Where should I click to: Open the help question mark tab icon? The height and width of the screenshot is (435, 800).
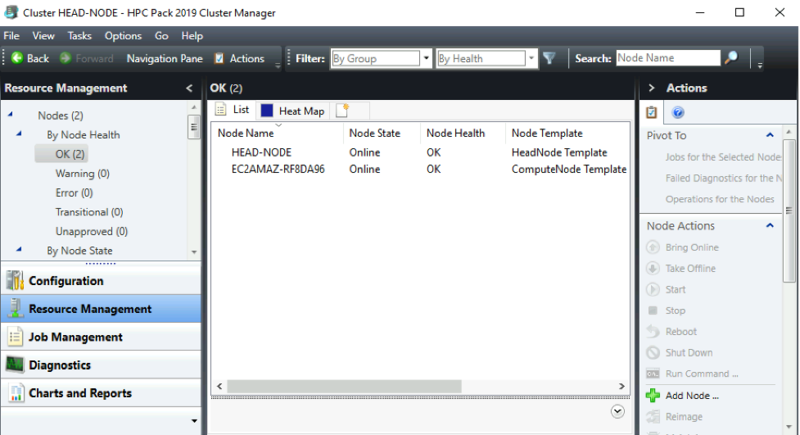678,112
